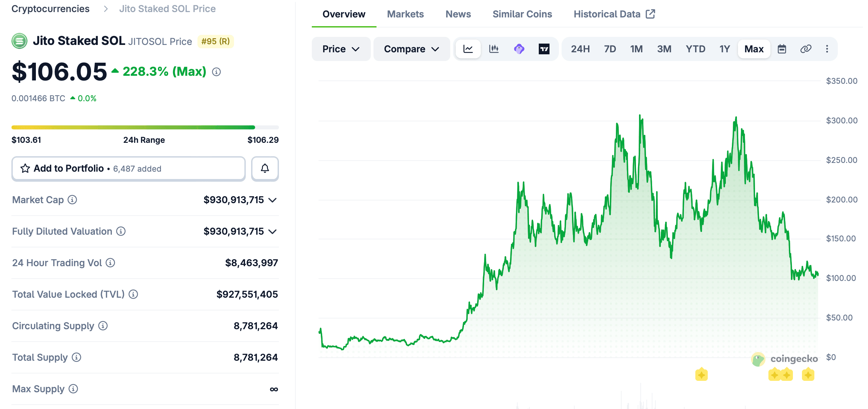Open the Compare dropdown
This screenshot has height=409, width=868.
(411, 49)
